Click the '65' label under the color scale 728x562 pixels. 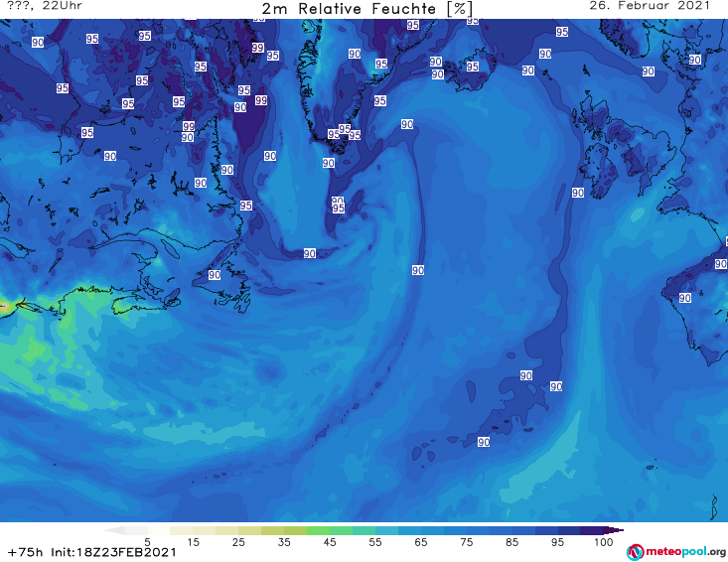tap(421, 542)
